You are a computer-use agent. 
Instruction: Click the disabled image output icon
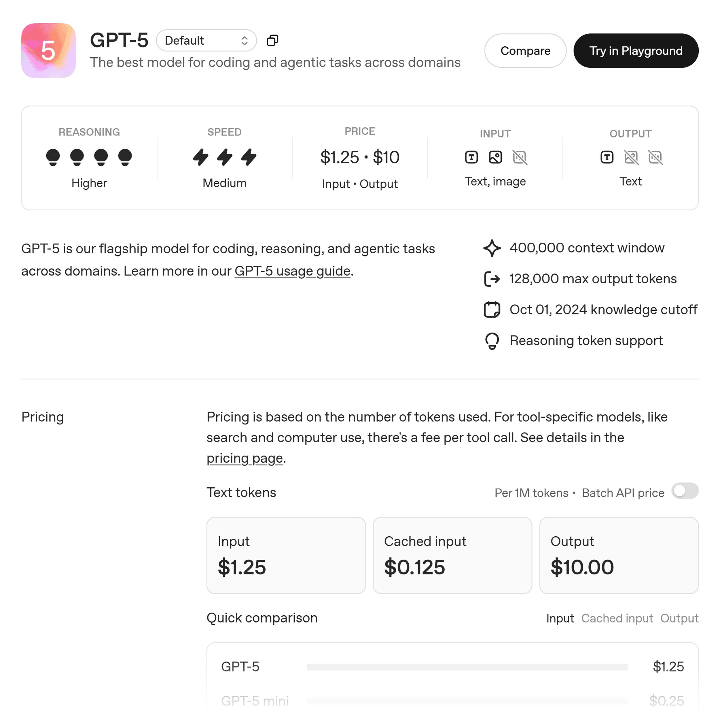pos(631,157)
